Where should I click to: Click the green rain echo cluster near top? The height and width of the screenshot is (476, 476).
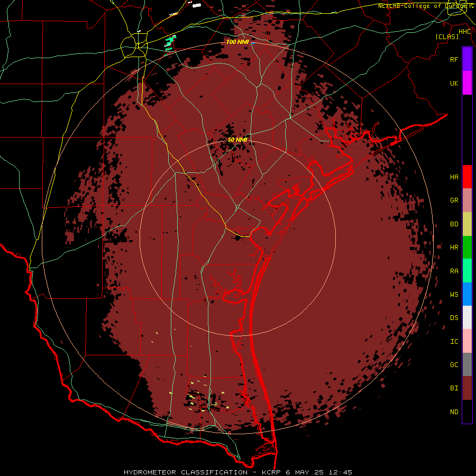171,43
